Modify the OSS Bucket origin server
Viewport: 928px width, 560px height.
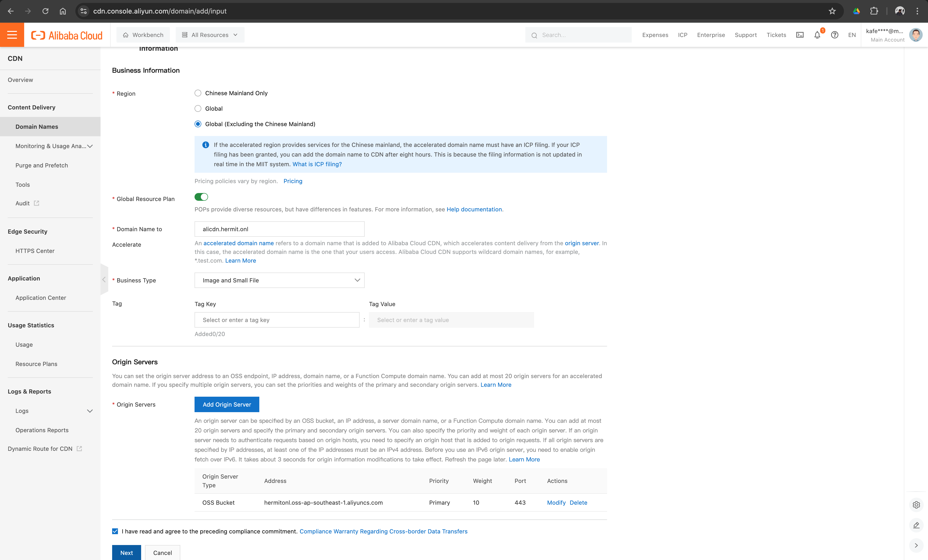click(x=556, y=502)
